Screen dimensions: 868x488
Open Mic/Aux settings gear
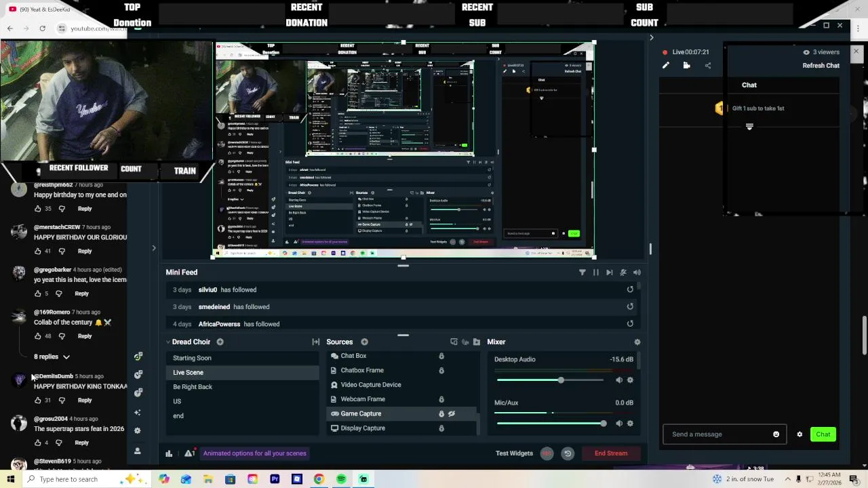[x=630, y=424]
